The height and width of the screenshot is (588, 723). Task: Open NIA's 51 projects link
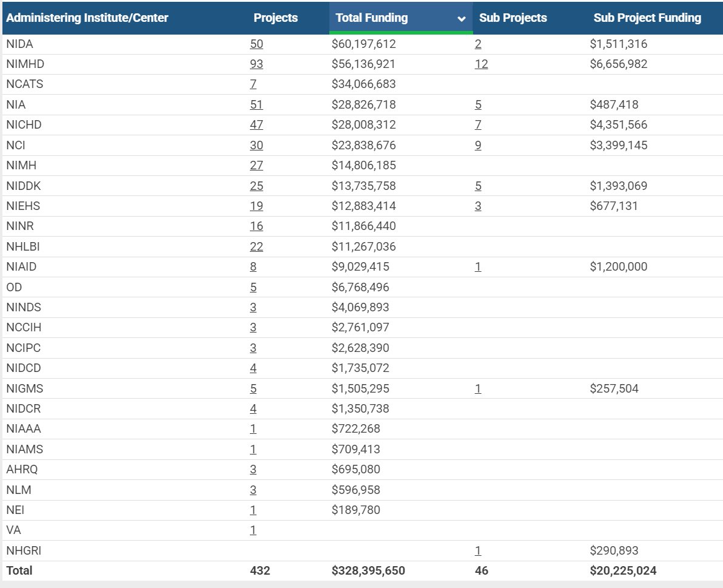[257, 105]
